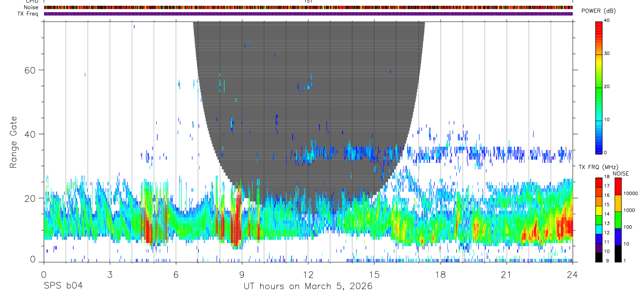The height and width of the screenshot is (297, 644).
Task: Click the 100 label on the NOISE scale
Action: [627, 227]
